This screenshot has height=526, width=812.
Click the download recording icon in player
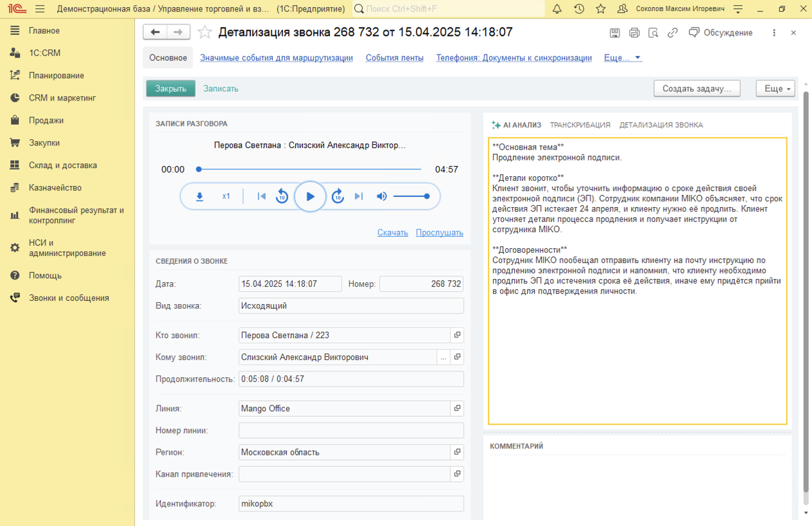pyautogui.click(x=200, y=196)
